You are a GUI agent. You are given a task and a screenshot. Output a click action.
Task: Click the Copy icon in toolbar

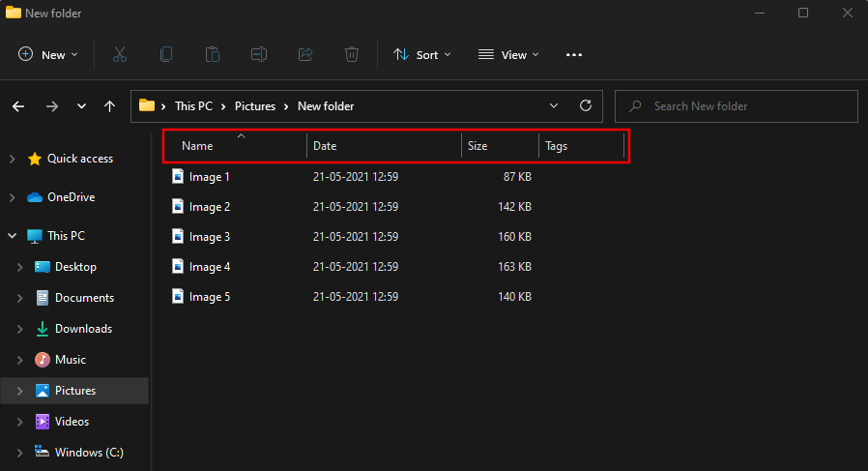[166, 55]
